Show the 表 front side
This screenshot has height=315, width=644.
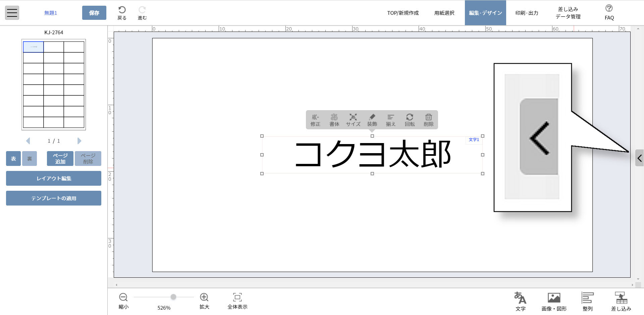point(13,159)
